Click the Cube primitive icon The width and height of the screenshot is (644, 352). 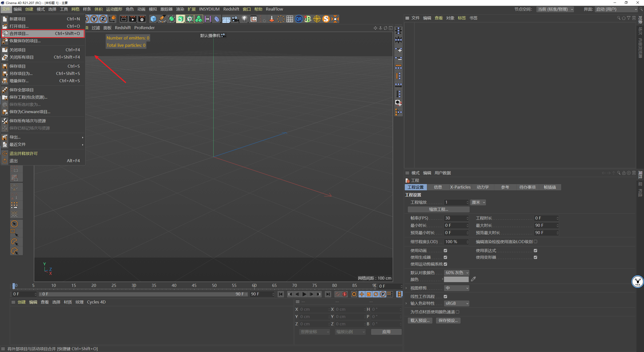click(153, 19)
